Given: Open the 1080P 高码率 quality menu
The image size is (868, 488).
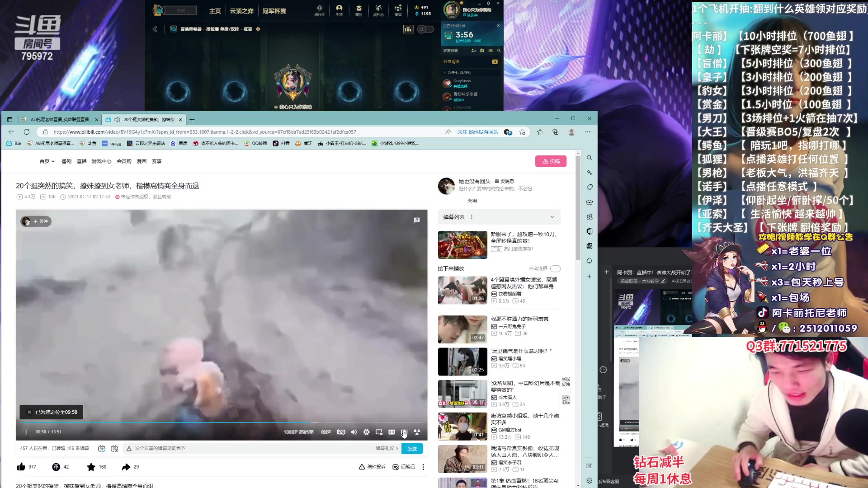Looking at the screenshot, I should 298,432.
